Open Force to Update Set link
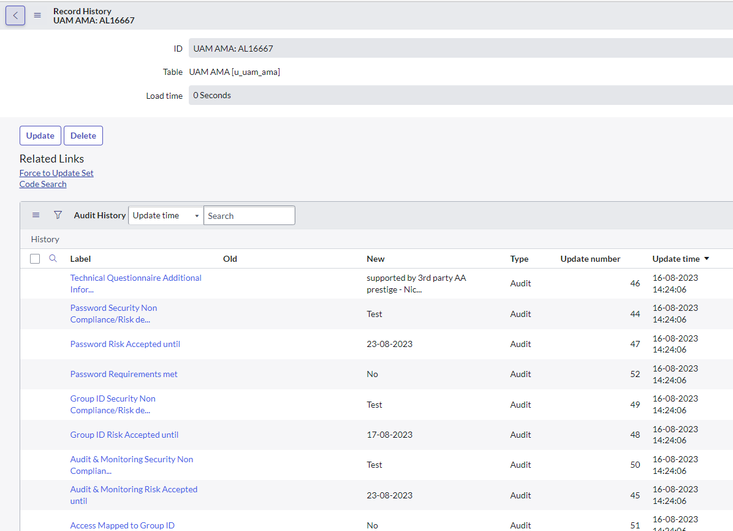Viewport: 733px width, 531px height. point(56,173)
